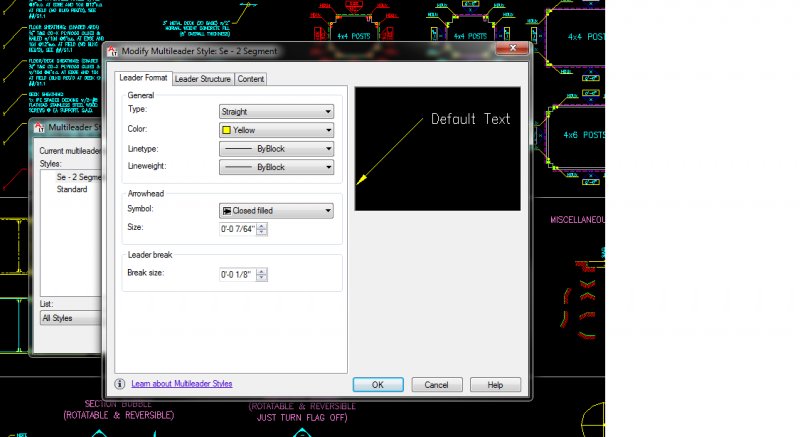Click AutoCAD icon in Multileader Style Manager title

[x=39, y=127]
